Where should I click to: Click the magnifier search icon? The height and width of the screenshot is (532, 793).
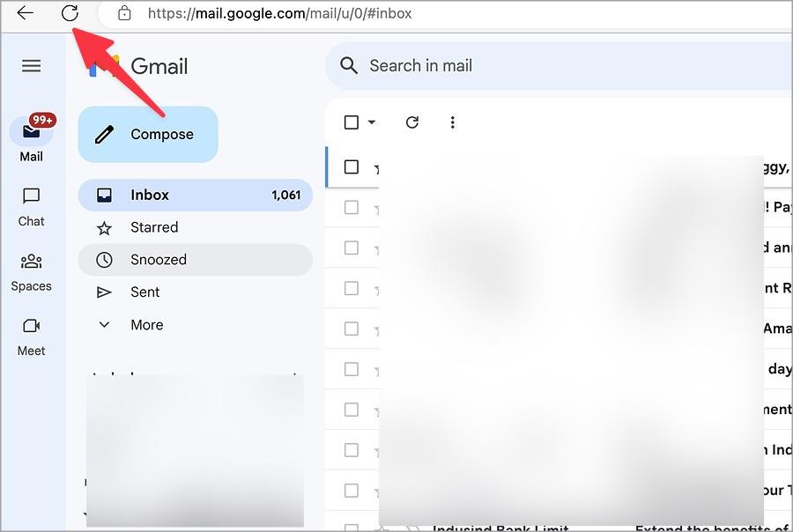click(349, 66)
